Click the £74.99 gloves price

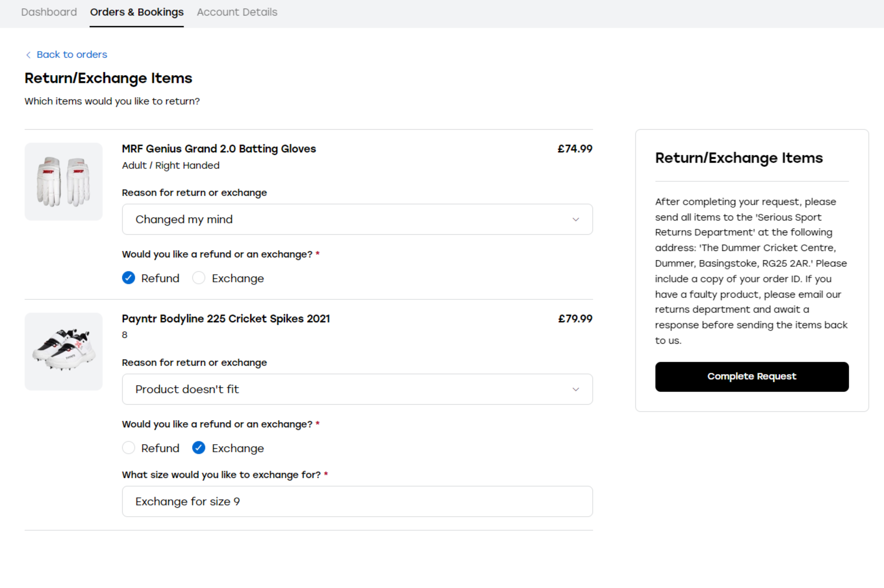[x=574, y=148]
